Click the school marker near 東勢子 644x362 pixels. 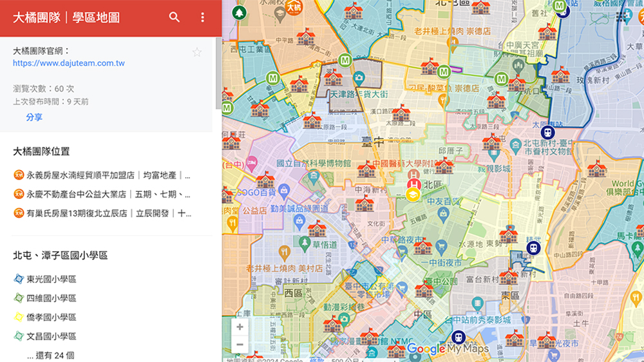509,234
